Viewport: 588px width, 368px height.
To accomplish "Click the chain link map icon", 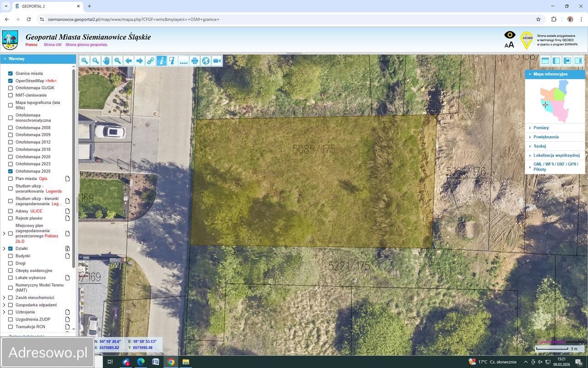I will (x=151, y=61).
